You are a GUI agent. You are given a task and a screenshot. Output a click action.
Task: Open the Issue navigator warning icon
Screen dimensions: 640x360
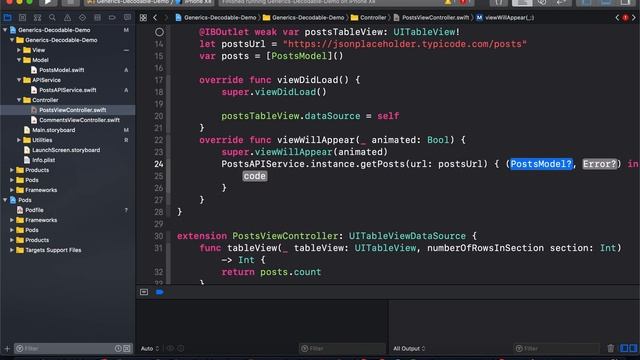coord(67,18)
